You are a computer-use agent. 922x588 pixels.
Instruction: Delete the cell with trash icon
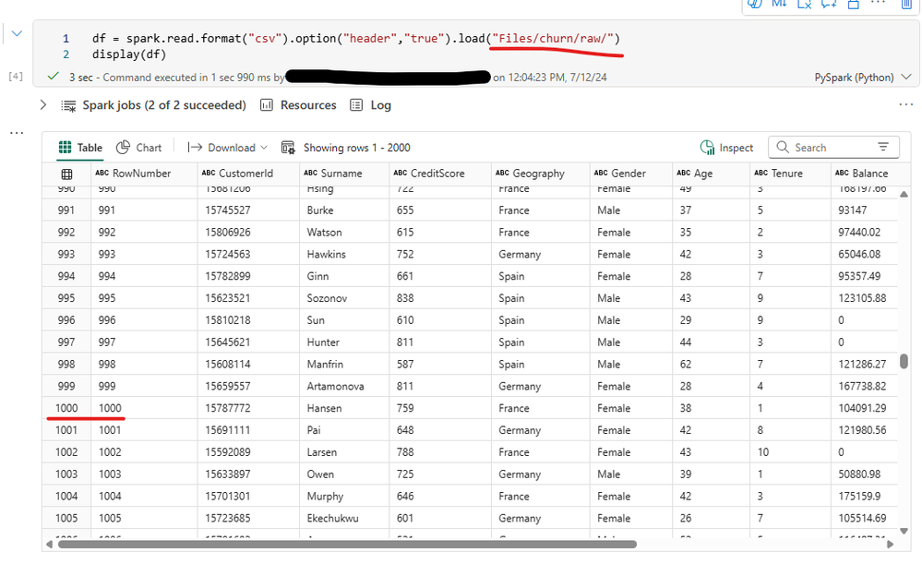pos(906,4)
